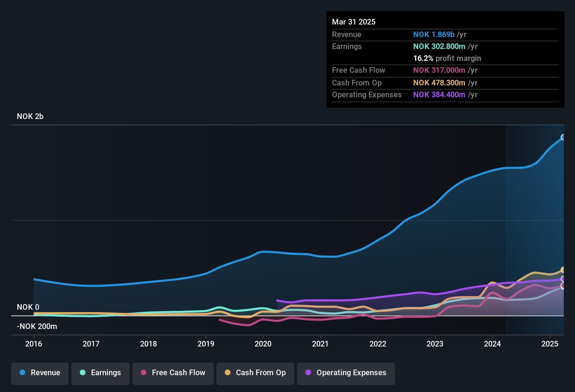Toggle the Free Cash Flow legend button
This screenshot has width=575, height=392.
click(x=173, y=373)
